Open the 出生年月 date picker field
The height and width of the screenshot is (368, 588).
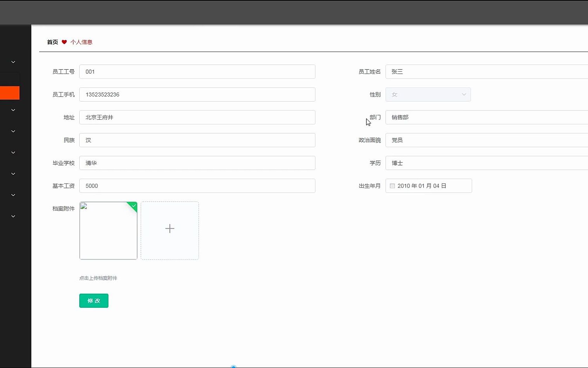click(429, 186)
